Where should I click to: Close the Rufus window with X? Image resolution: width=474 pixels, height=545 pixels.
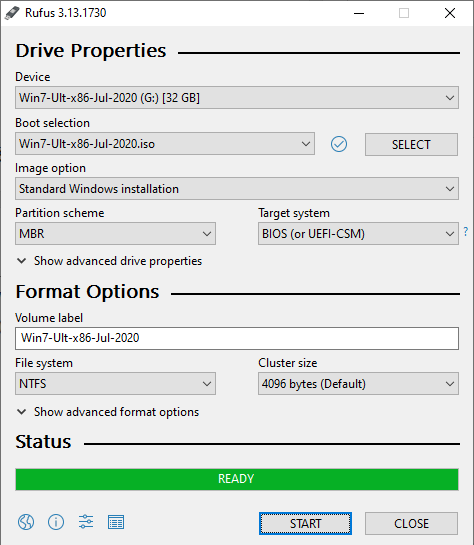(450, 13)
